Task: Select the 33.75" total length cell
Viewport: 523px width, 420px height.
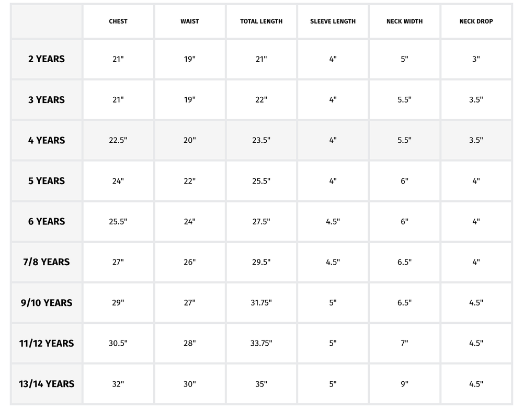Action: point(261,344)
